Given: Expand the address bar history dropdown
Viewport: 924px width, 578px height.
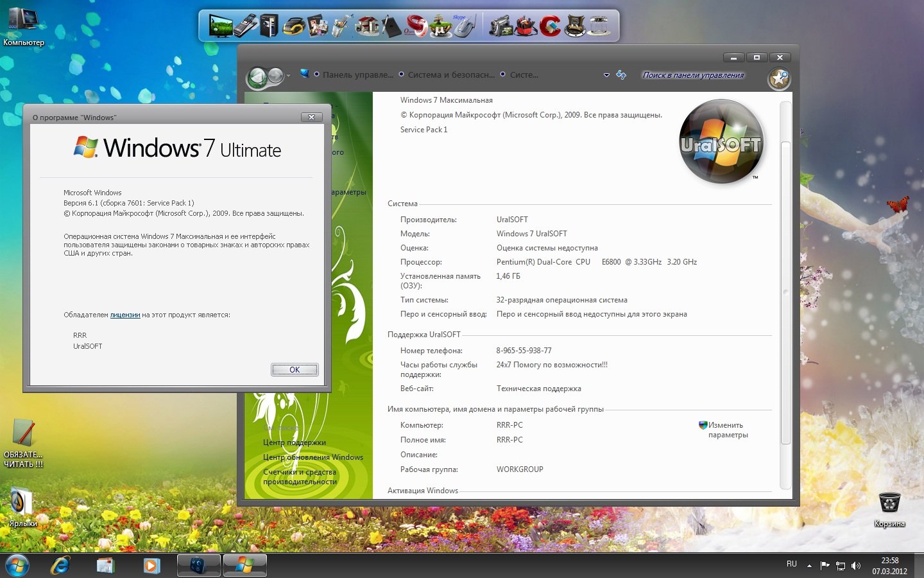Looking at the screenshot, I should 606,75.
